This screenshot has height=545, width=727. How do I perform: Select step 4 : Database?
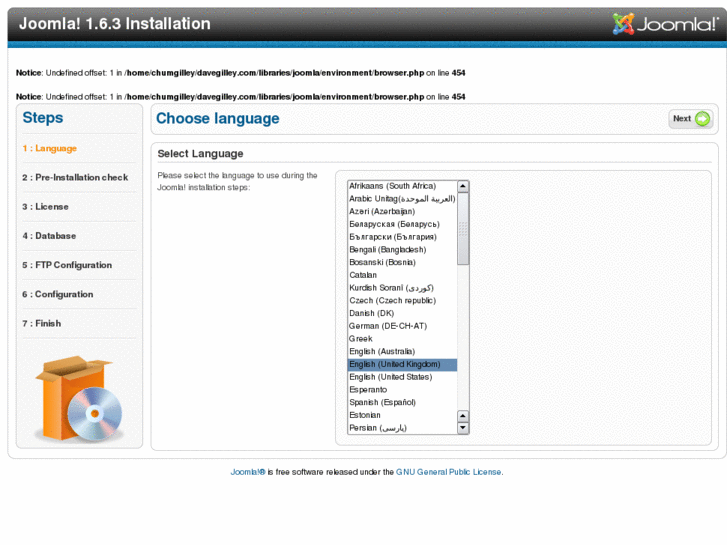click(50, 236)
